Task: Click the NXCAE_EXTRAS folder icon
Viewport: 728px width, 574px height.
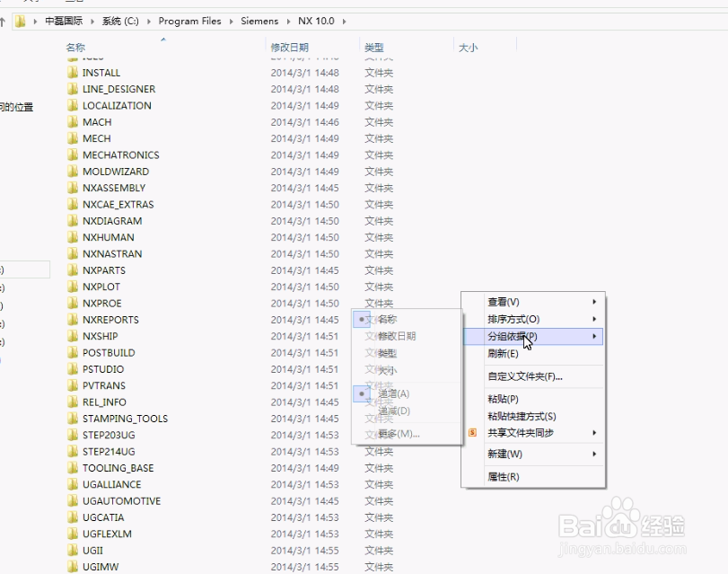Action: pyautogui.click(x=73, y=205)
